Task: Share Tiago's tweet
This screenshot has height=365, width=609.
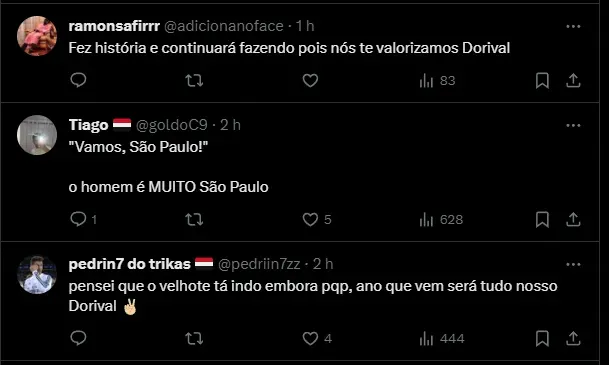Action: [x=573, y=219]
